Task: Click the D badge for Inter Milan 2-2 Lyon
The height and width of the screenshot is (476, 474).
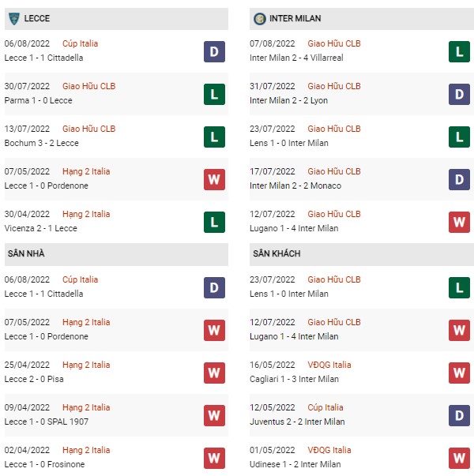Action: coord(459,94)
